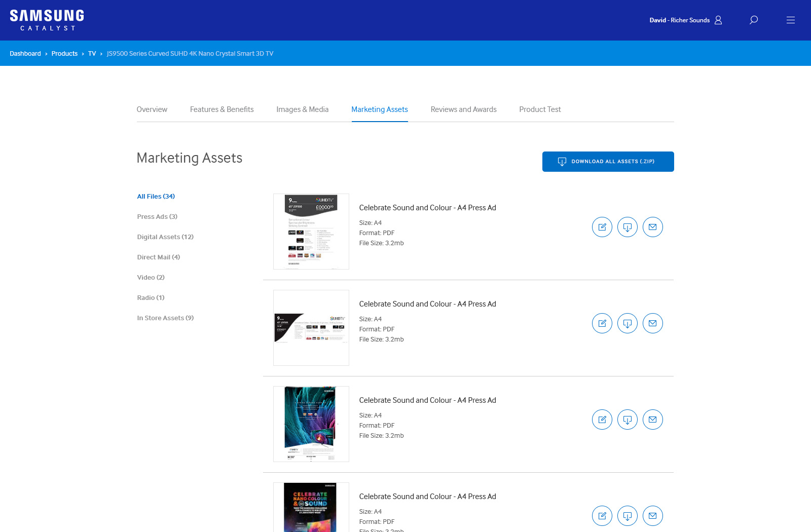Navigate to Products in breadcrumb

64,54
